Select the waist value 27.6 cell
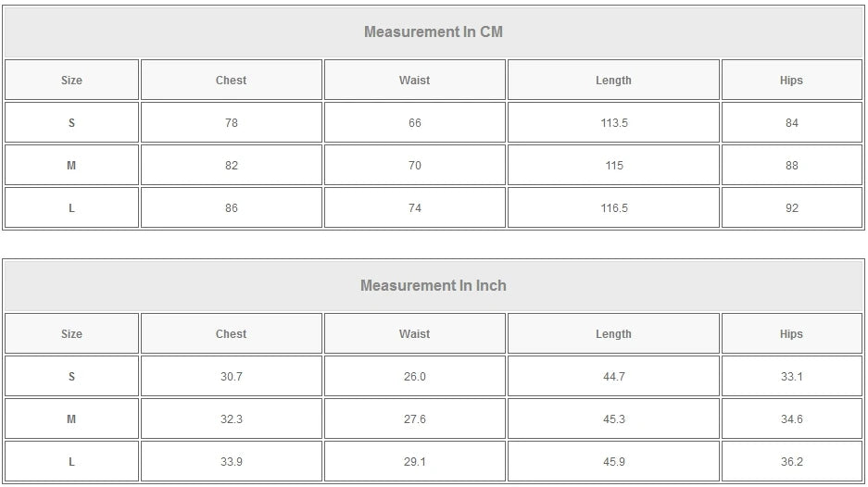Image resolution: width=868 pixels, height=487 pixels. [414, 419]
